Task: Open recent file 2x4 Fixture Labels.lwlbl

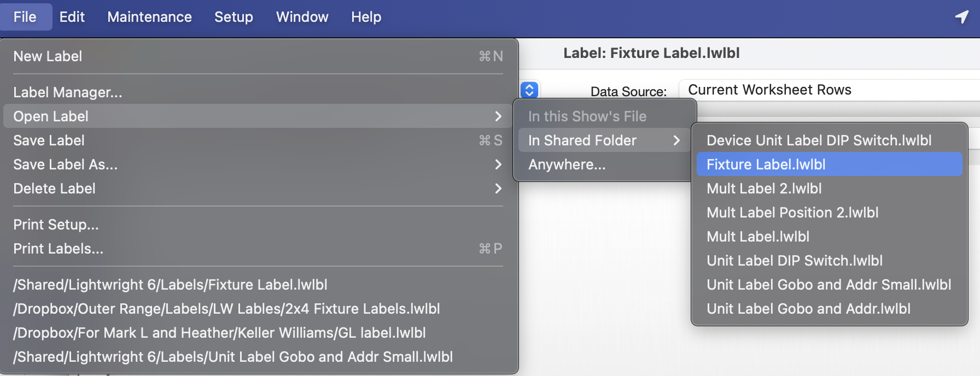Action: coord(227,309)
